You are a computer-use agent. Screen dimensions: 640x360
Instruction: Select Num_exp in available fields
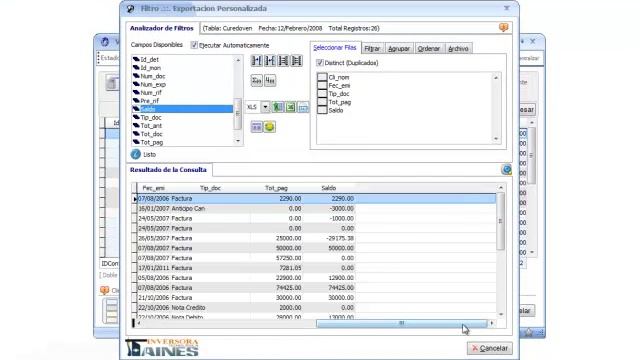tap(153, 84)
